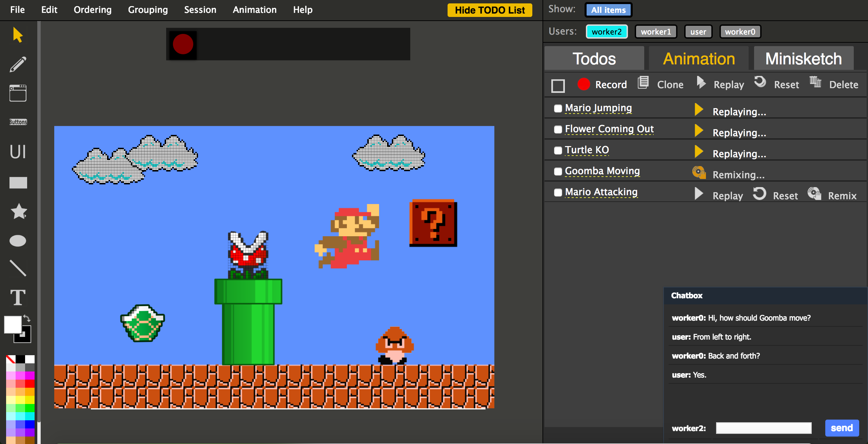Choose the Buttons tool in the sidebar

[18, 122]
